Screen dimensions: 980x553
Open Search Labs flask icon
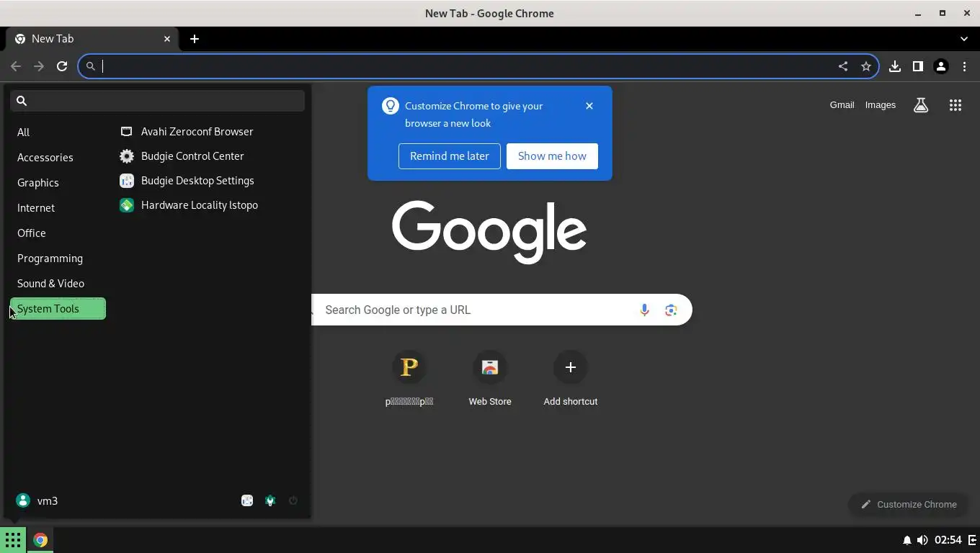[x=921, y=105]
